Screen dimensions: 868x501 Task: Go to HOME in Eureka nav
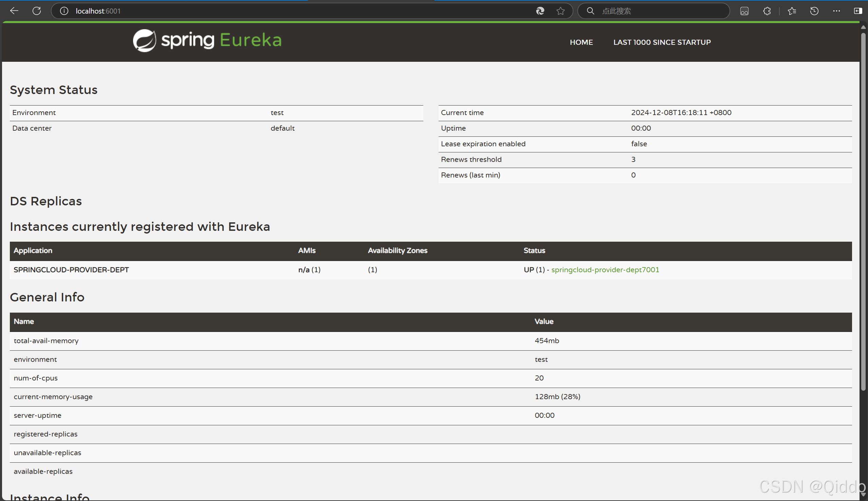[x=581, y=42]
